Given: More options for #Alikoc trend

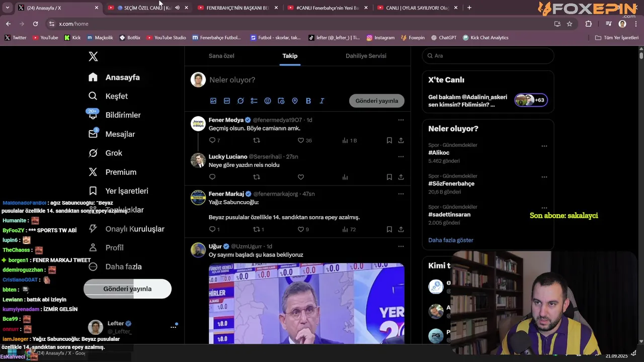Looking at the screenshot, I should coord(544,146).
